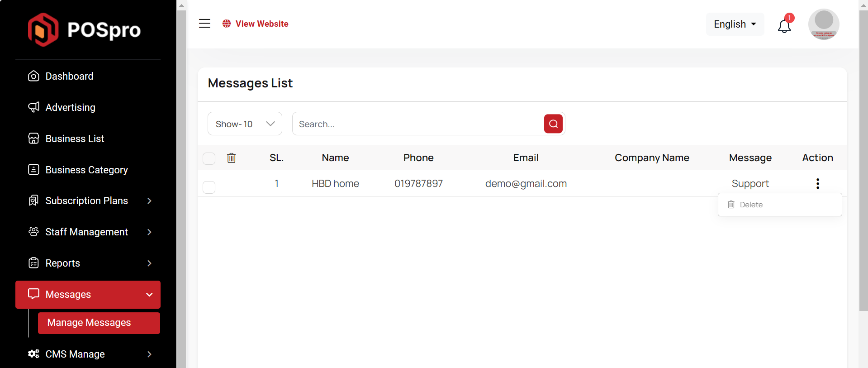Image resolution: width=868 pixels, height=368 pixels.
Task: Open the notification bell
Action: (x=784, y=26)
